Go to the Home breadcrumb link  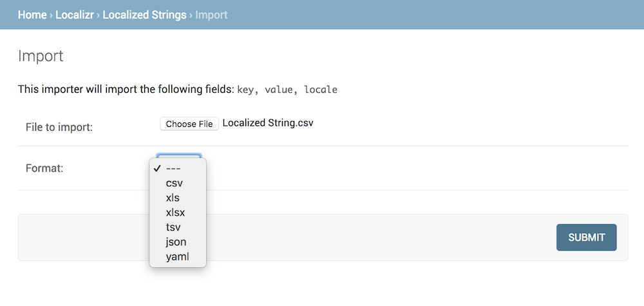[x=32, y=14]
